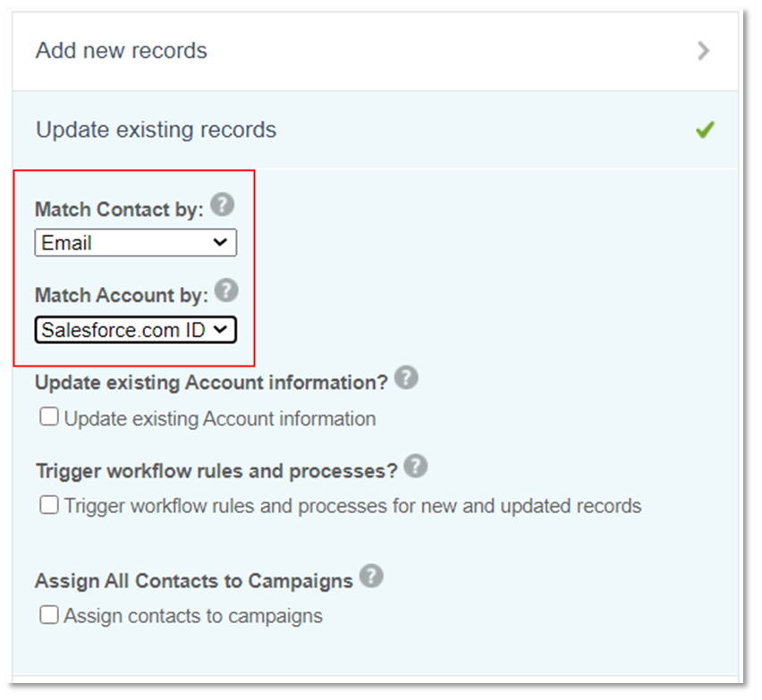
Task: Show help for Assign All Contacts to Campaigns
Action: (x=372, y=576)
